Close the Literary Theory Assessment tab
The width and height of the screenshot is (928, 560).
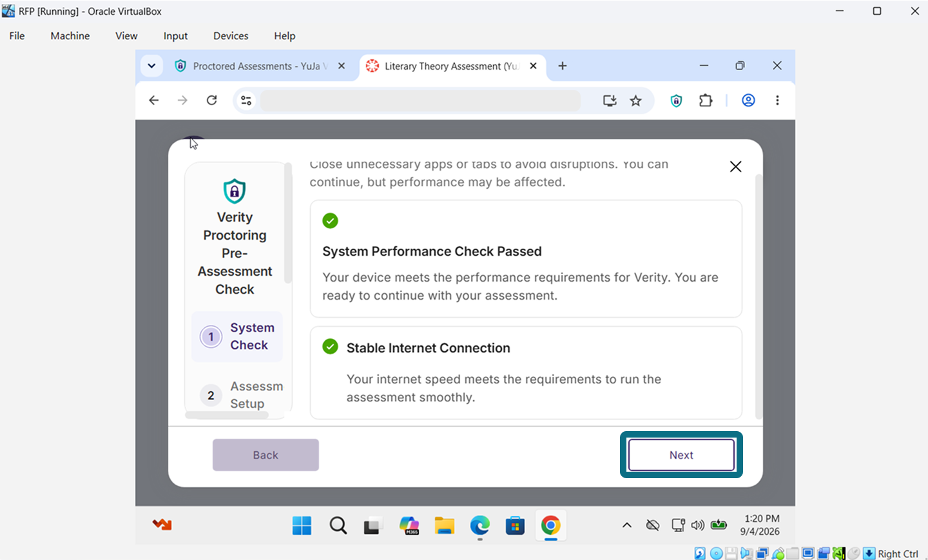(x=533, y=66)
